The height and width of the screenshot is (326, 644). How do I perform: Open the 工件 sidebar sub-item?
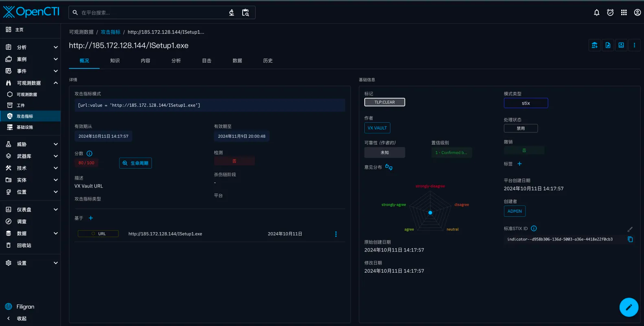30,105
